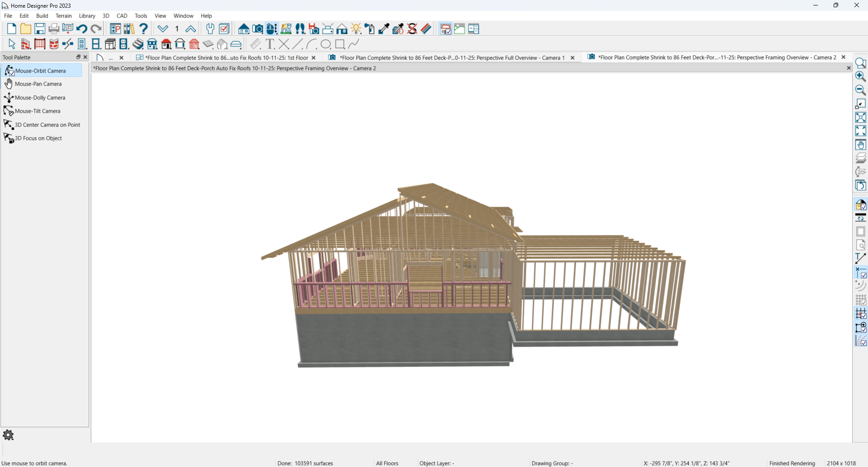868x467 pixels.
Task: Go up one floor with the up chevron
Action: tap(190, 29)
